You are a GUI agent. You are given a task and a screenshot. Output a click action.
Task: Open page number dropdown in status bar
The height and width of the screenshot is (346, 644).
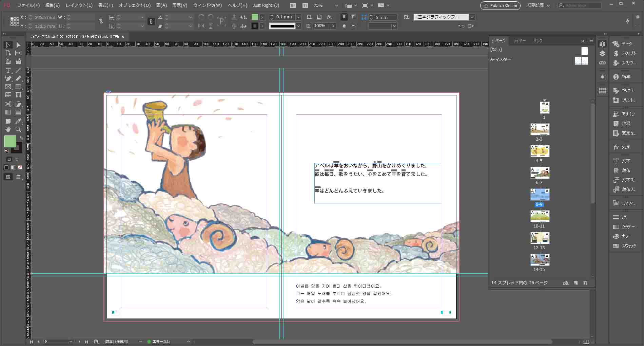(x=71, y=342)
